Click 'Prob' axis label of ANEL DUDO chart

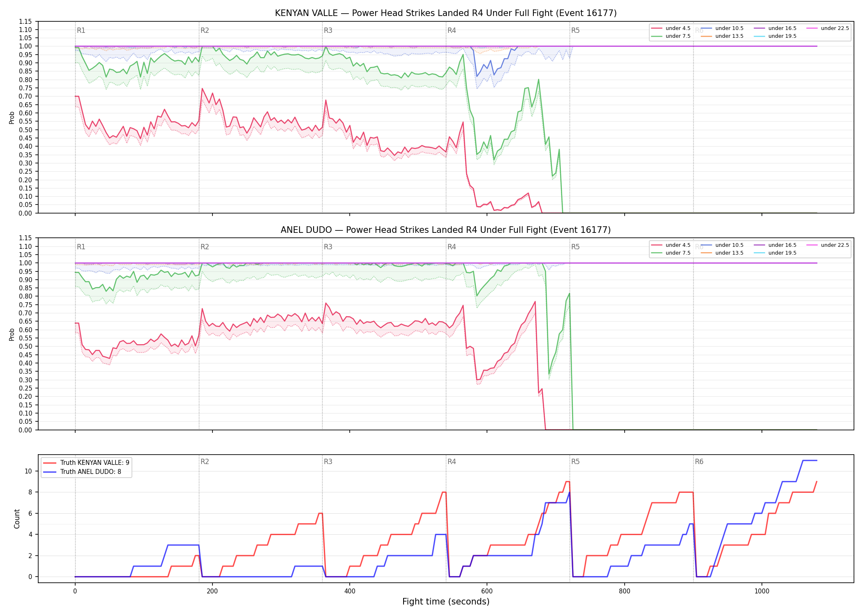[x=12, y=334]
